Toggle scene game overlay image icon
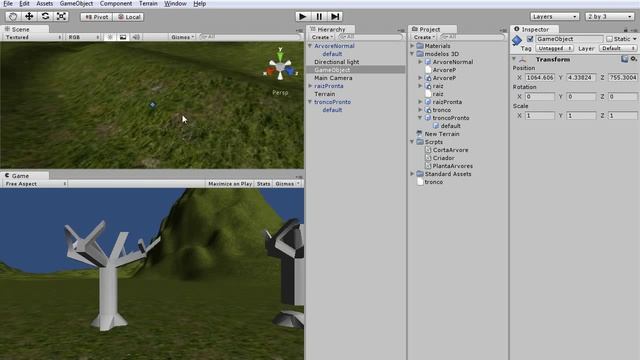The width and height of the screenshot is (640, 360). [123, 37]
